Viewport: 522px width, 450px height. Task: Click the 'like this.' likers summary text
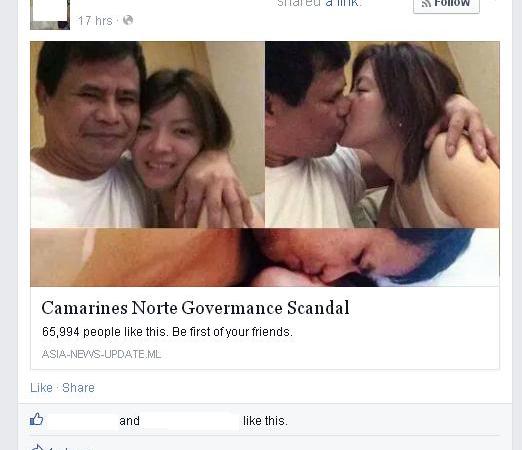click(265, 421)
